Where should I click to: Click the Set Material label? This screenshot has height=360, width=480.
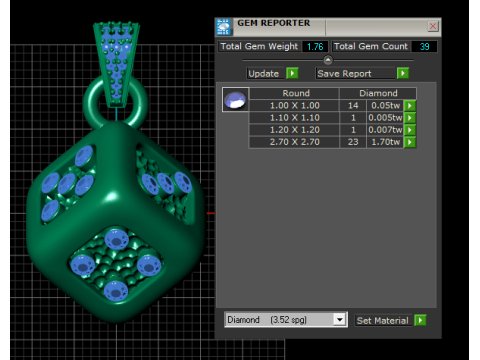coord(383,321)
